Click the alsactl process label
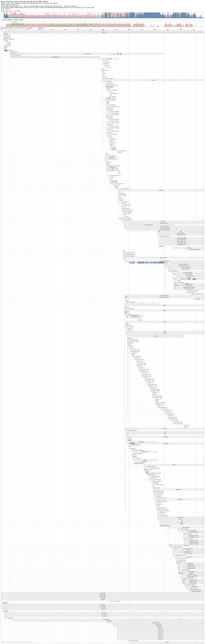 pyautogui.click(x=117, y=187)
